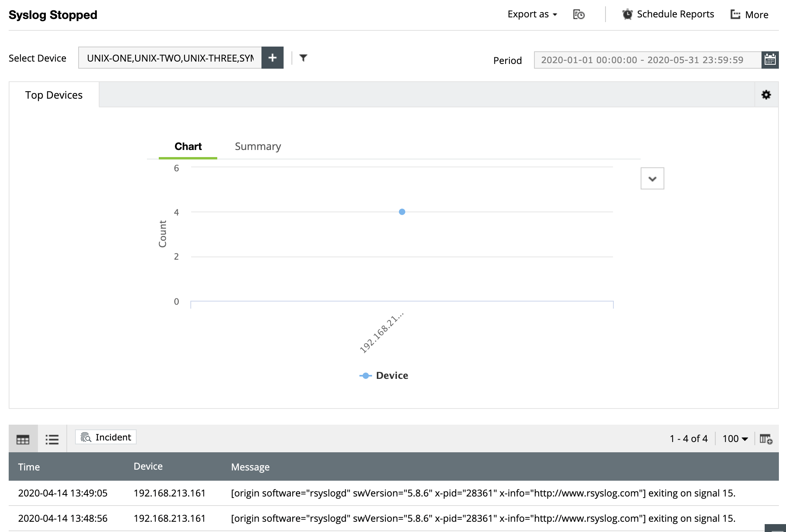Click the report history clock icon
This screenshot has width=786, height=532.
579,15
